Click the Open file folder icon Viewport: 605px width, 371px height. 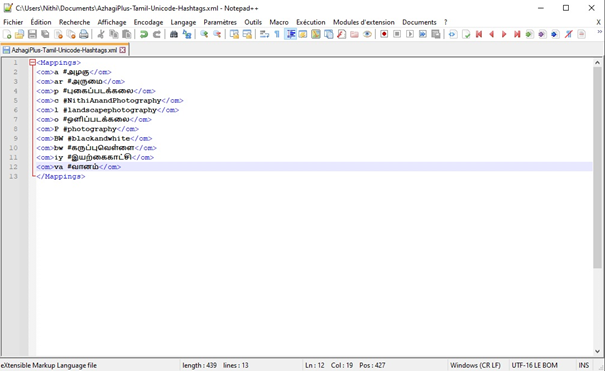pos(19,34)
